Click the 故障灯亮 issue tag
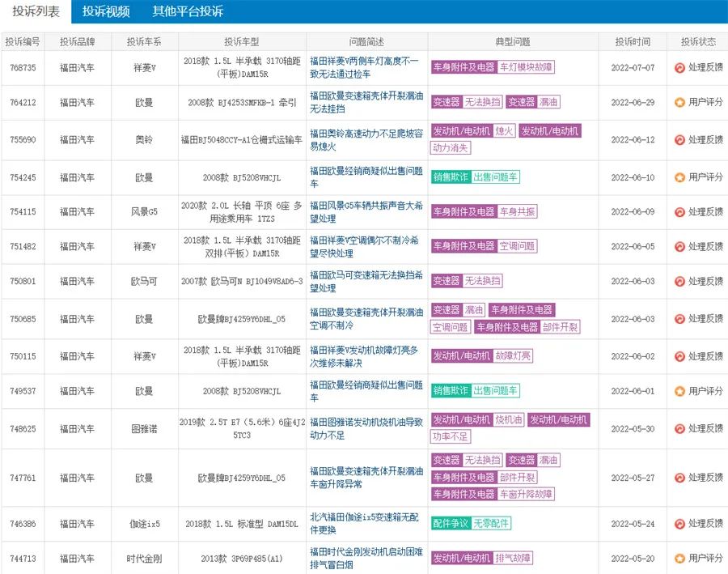Image resolution: width=728 pixels, height=574 pixels. click(513, 356)
